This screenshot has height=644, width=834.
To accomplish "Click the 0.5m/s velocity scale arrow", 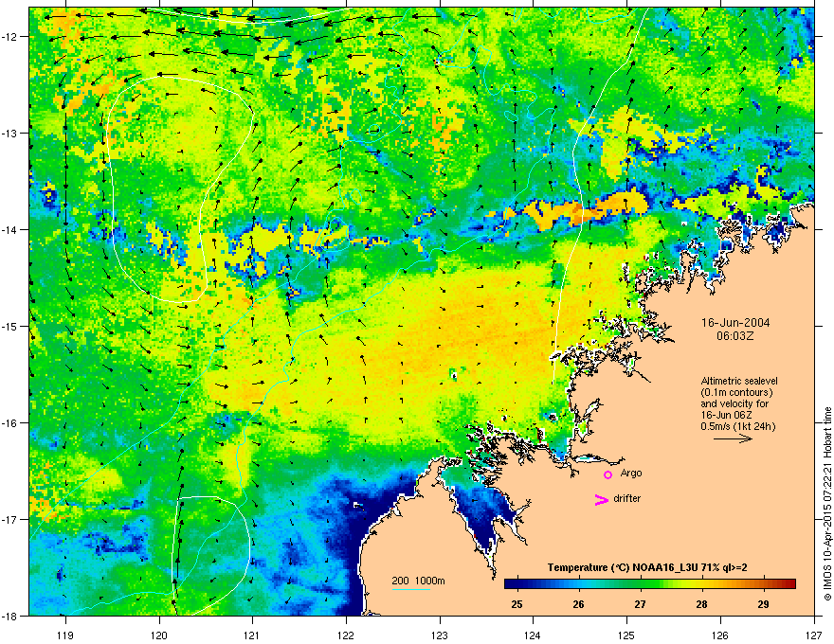I will [733, 438].
